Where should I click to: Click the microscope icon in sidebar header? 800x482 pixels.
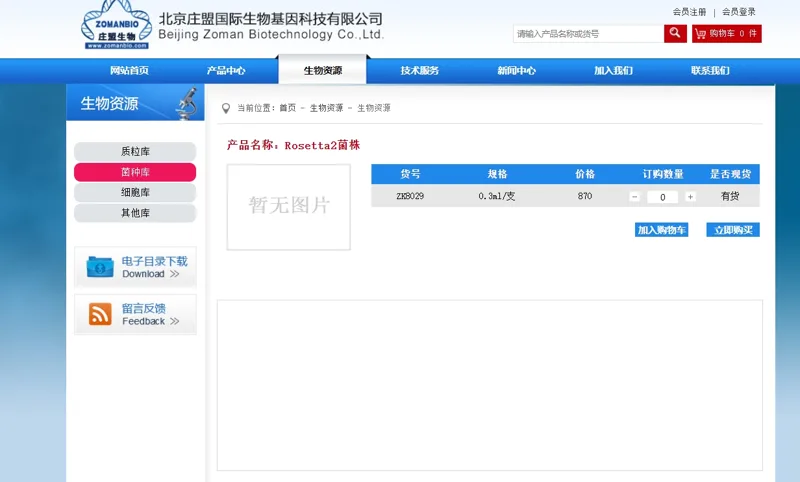click(187, 104)
